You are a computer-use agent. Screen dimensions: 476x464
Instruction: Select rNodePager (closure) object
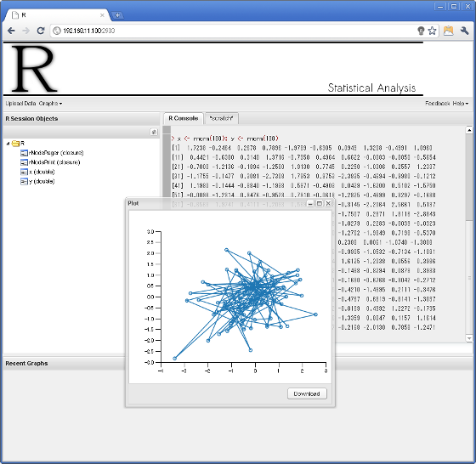click(x=56, y=153)
